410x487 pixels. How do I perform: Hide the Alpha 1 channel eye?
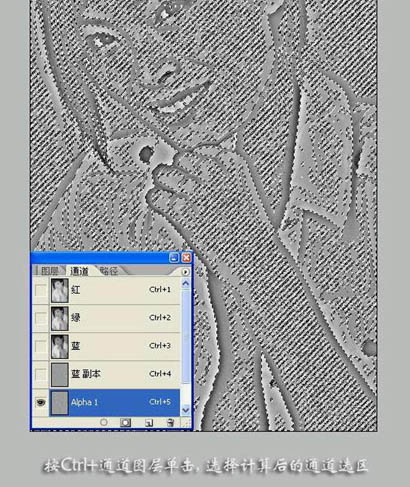[41, 402]
